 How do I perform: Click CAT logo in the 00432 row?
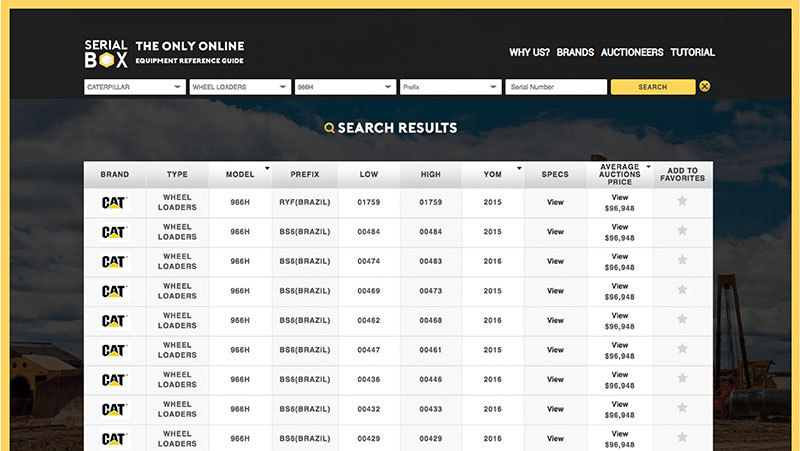(x=114, y=410)
